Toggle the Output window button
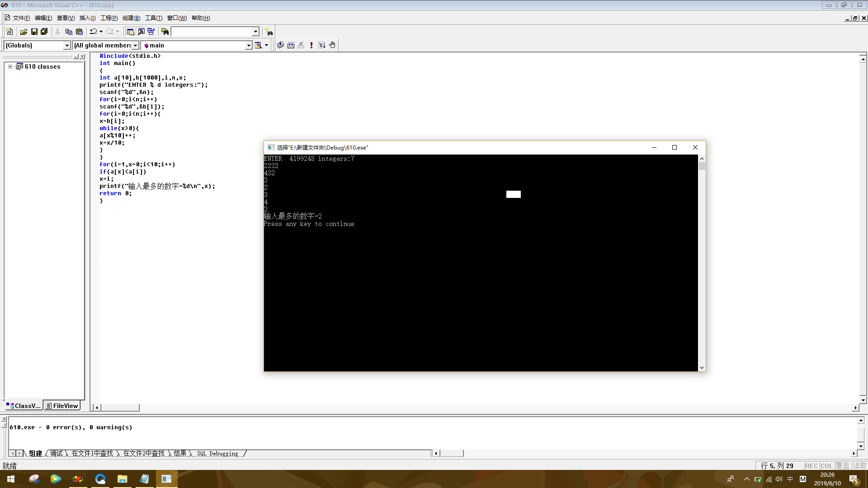 (141, 32)
